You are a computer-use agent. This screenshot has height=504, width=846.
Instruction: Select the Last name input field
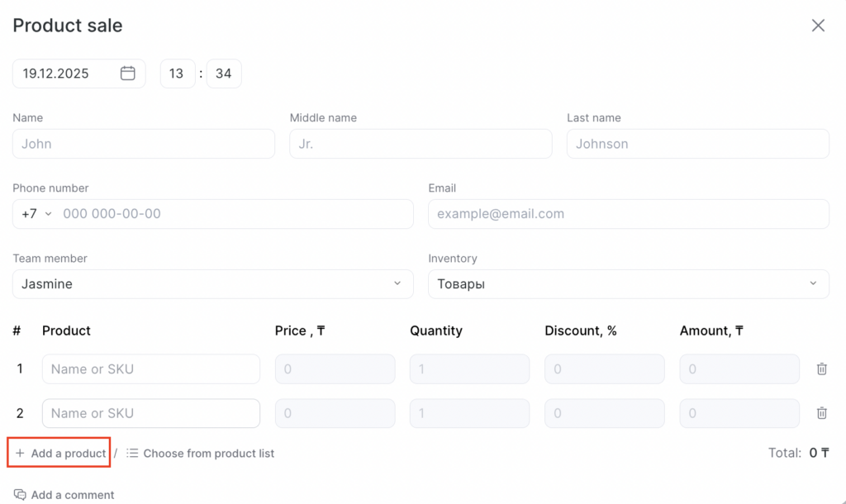coord(697,144)
